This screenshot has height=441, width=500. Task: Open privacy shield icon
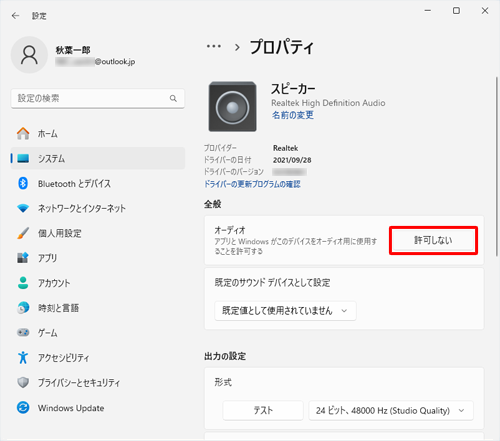23,382
